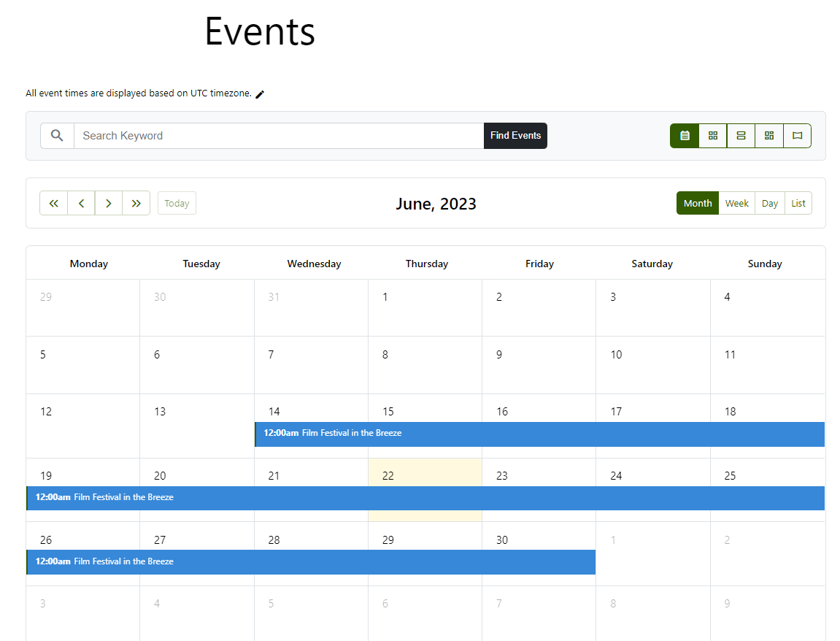Jump forward a year with the double-right arrow
840x641 pixels.
[136, 203]
